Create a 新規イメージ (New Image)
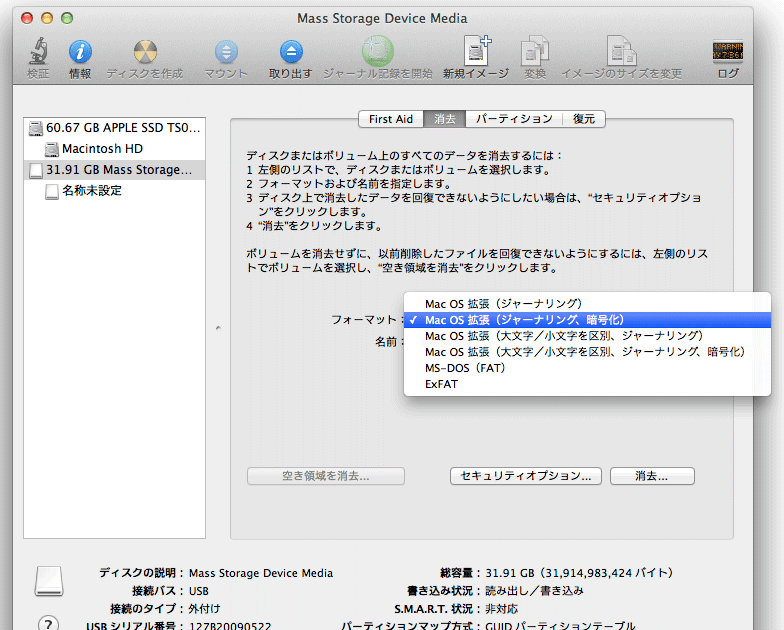The width and height of the screenshot is (784, 630). click(476, 50)
